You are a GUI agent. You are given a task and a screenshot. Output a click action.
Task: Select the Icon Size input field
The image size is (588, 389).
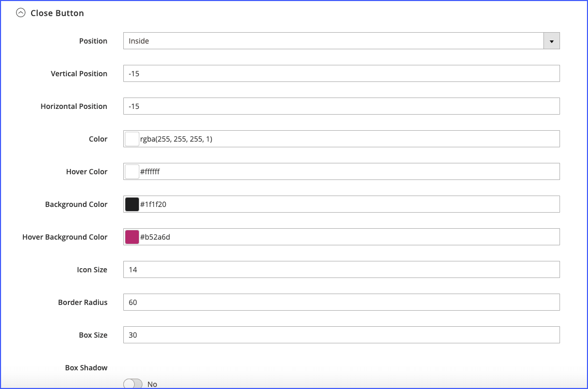[x=341, y=270]
